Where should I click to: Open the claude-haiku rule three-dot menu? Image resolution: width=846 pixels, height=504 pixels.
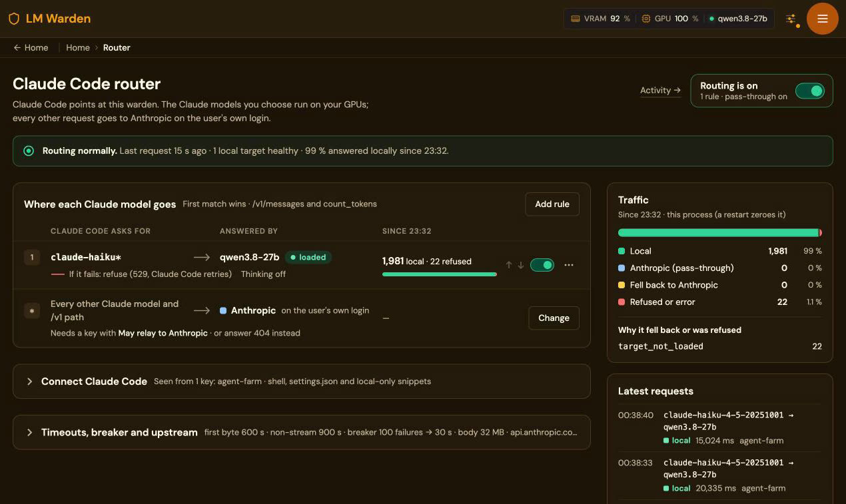click(568, 265)
